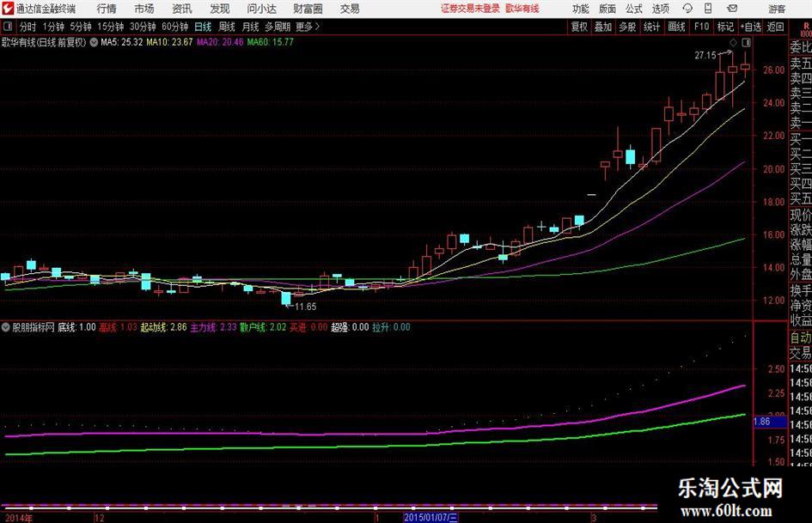Screen dimensions: 812x523
Task: Open the mail envelope icon
Action: pos(732,9)
